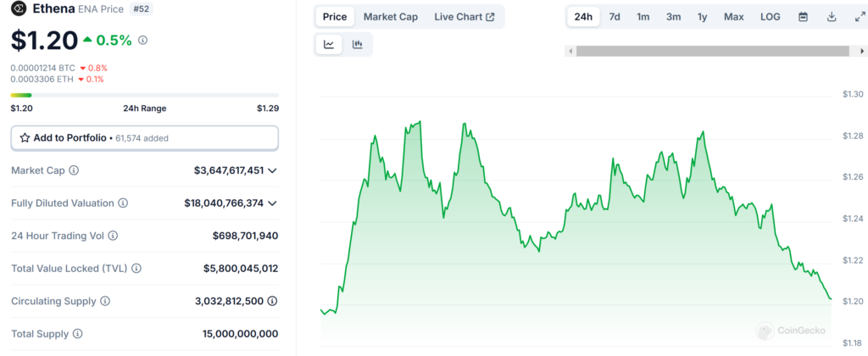Open info icon next to price change
Screen dimensions: 868x356
click(x=142, y=40)
